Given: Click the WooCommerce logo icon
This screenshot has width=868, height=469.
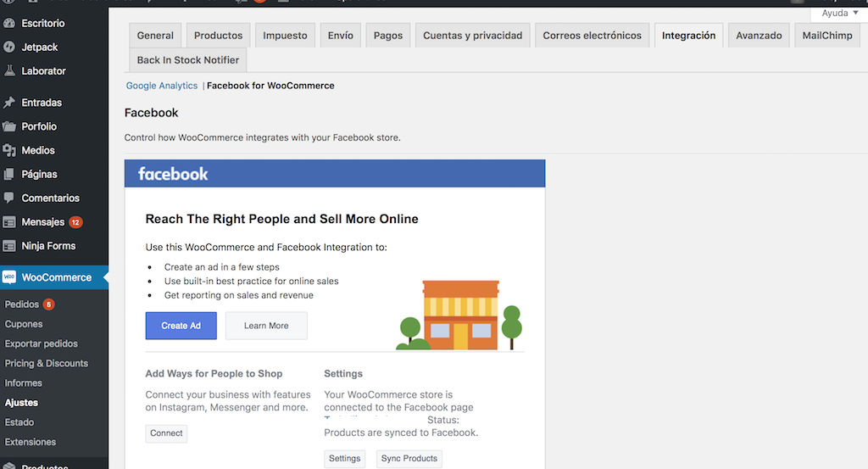Looking at the screenshot, I should (8, 277).
